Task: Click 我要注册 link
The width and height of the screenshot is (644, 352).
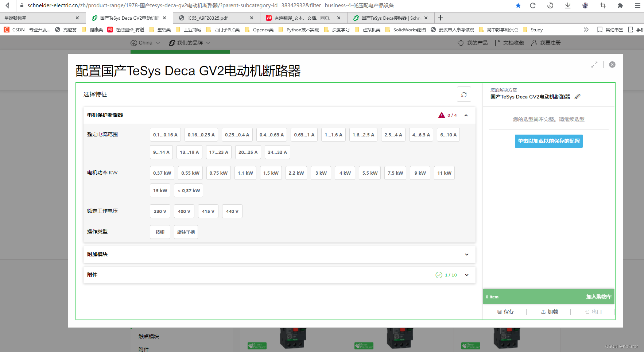Action: tap(546, 43)
